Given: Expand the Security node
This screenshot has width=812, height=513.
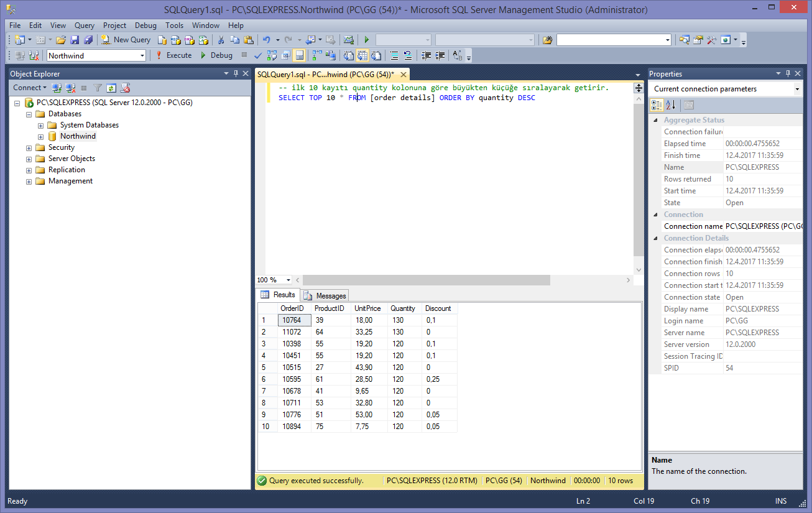Looking at the screenshot, I should [29, 147].
